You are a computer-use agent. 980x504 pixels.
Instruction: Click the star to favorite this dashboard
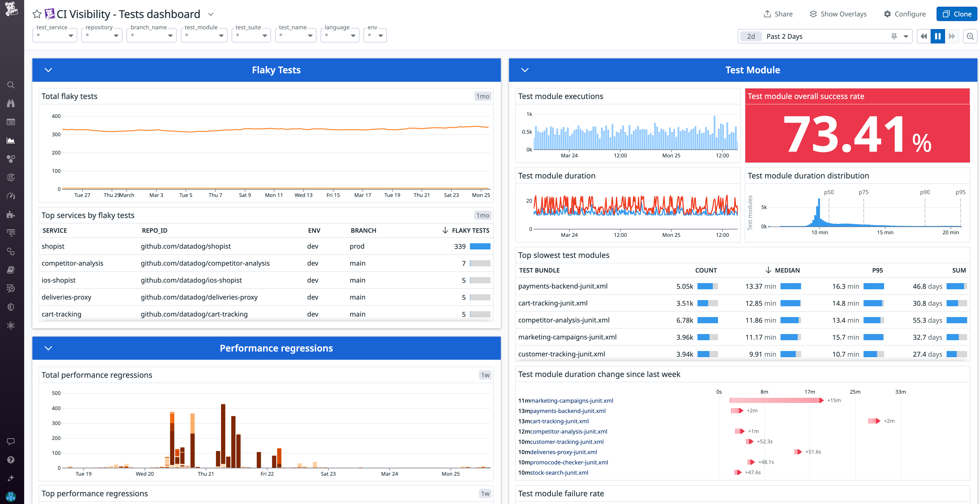coord(37,14)
